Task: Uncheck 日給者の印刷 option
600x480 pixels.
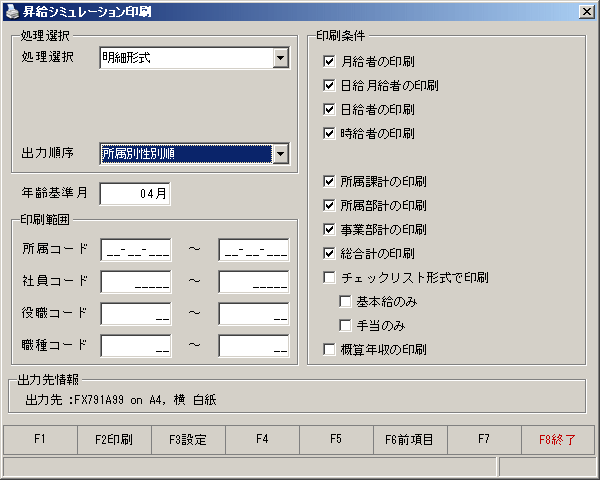Action: click(329, 109)
